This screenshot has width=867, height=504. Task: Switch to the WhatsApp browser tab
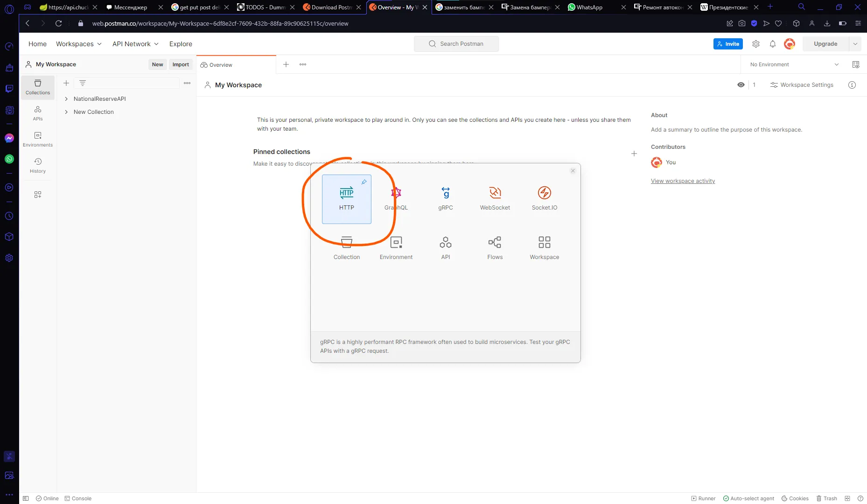click(x=596, y=7)
